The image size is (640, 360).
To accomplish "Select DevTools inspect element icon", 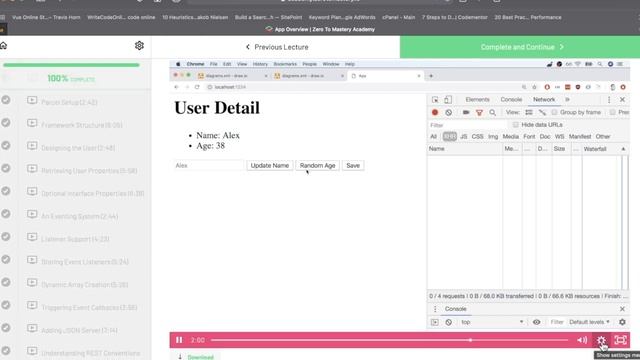I will pos(435,100).
